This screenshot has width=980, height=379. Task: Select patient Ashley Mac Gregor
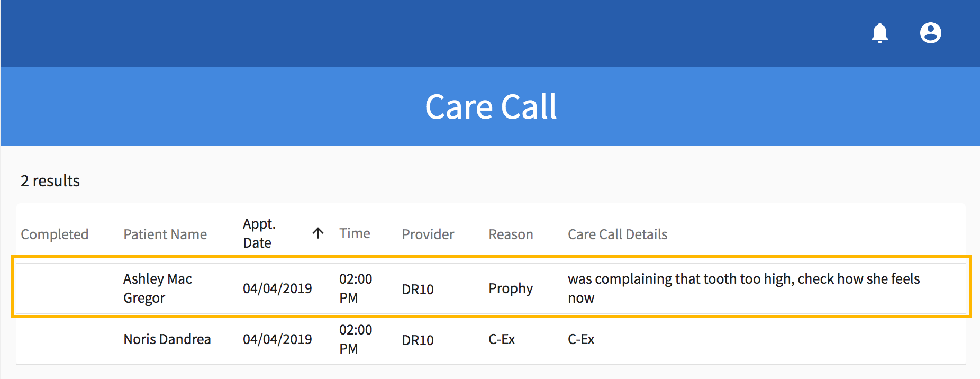pyautogui.click(x=157, y=288)
